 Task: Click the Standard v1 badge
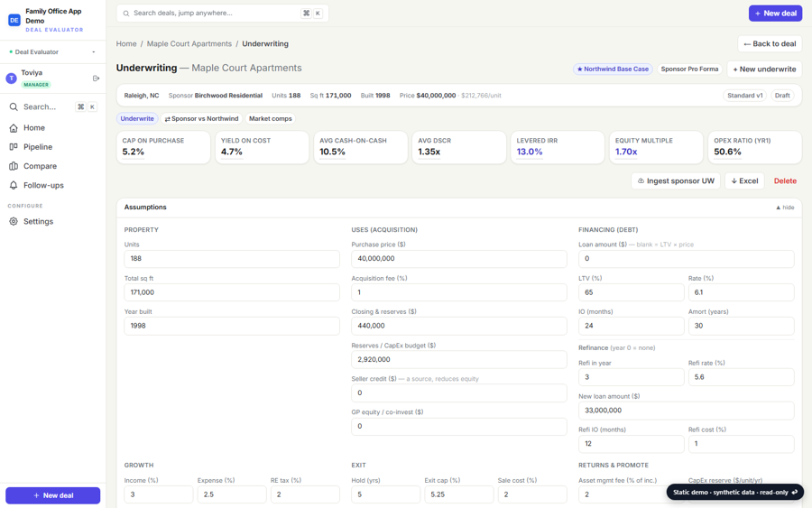pyautogui.click(x=744, y=96)
